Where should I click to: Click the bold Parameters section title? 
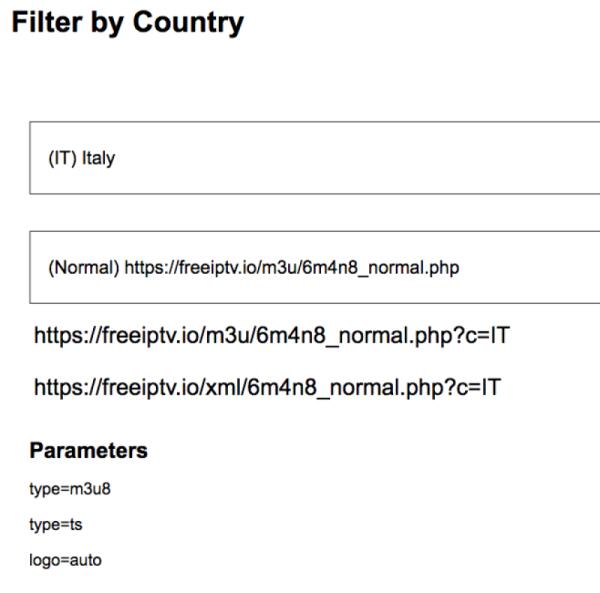88,450
